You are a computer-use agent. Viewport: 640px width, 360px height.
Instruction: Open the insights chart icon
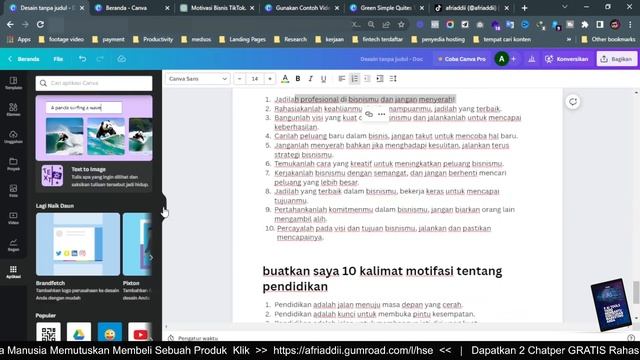point(531,59)
